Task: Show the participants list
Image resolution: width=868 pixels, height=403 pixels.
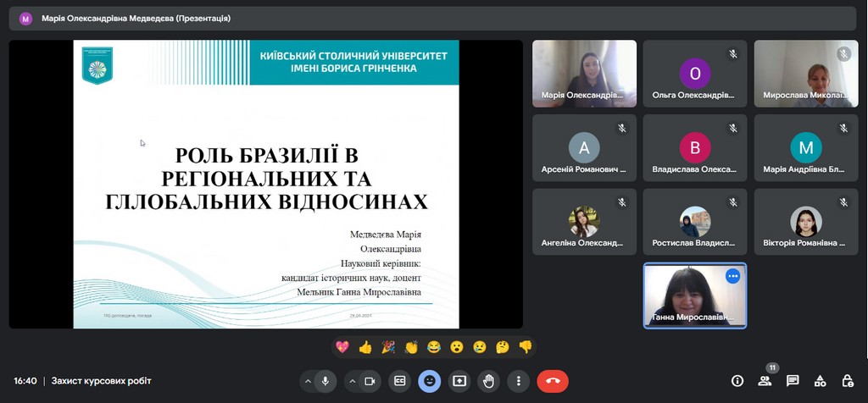Action: (x=765, y=381)
